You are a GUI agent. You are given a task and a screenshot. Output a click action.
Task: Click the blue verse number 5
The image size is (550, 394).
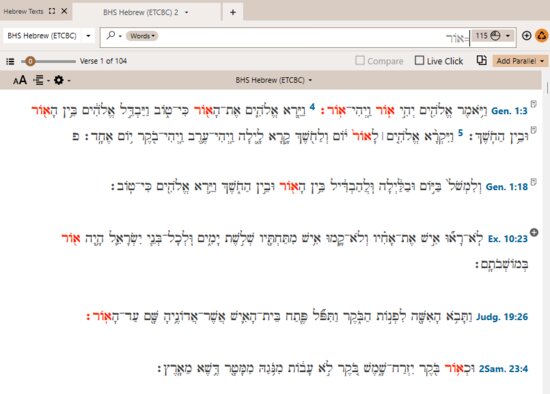point(461,133)
